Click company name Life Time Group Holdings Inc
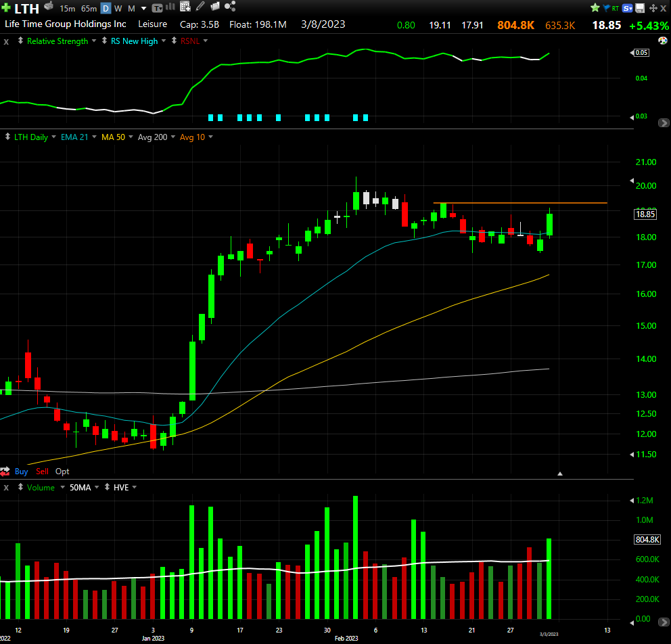The height and width of the screenshot is (644, 671). point(66,24)
